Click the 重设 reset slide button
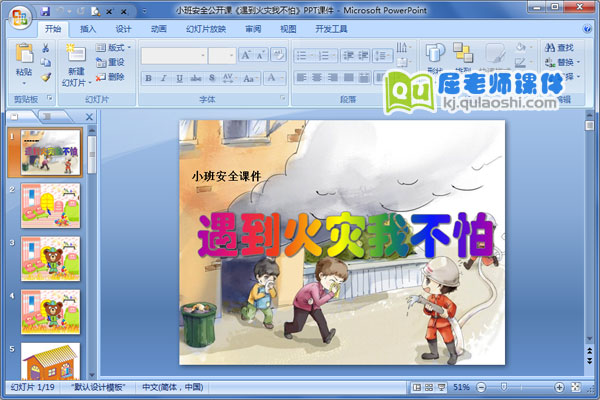The height and width of the screenshot is (400, 600). point(110,62)
